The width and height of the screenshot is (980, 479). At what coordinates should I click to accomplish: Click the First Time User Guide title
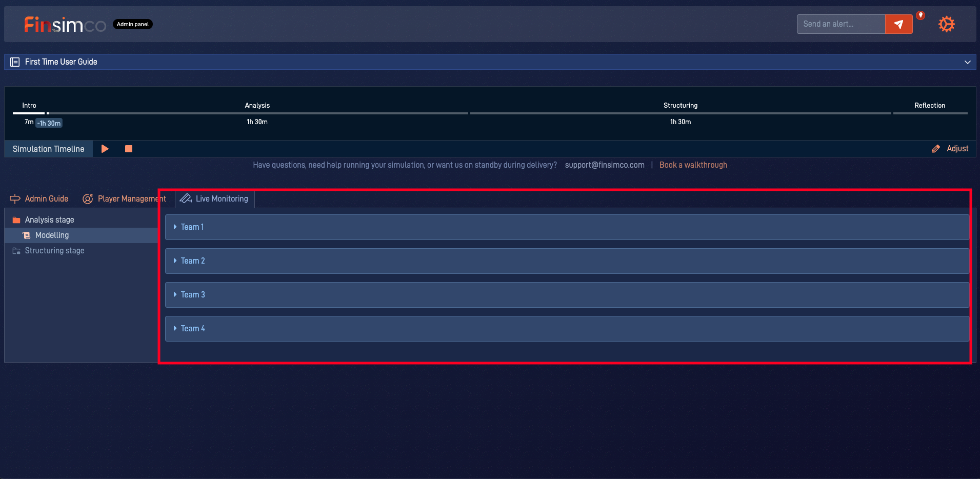pyautogui.click(x=61, y=62)
